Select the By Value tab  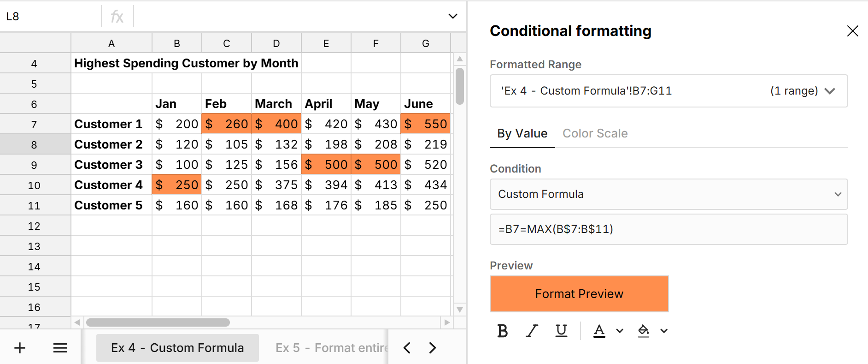coord(522,133)
